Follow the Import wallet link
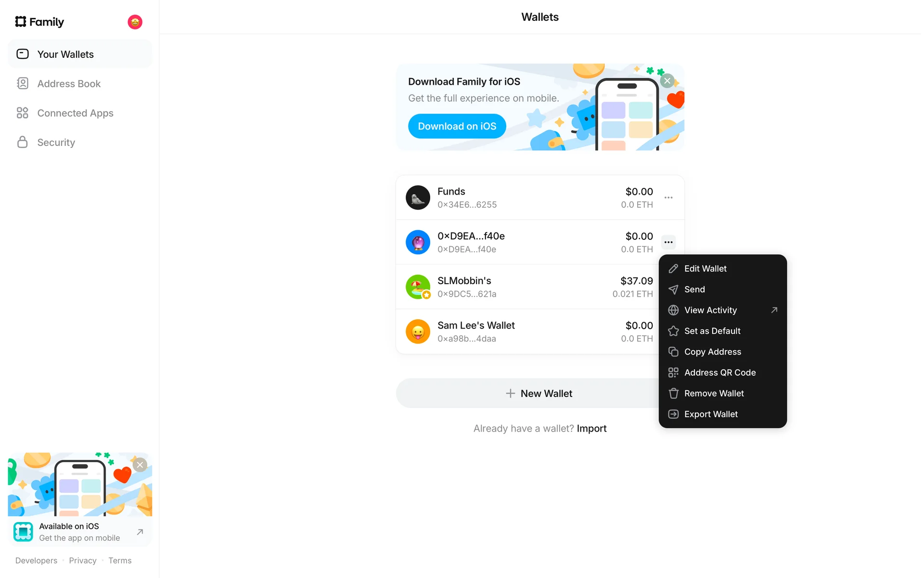Screen dimensions: 924x578 point(591,429)
